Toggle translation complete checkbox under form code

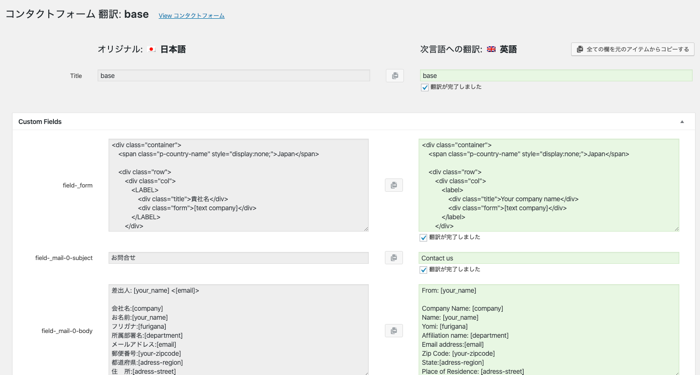point(423,238)
